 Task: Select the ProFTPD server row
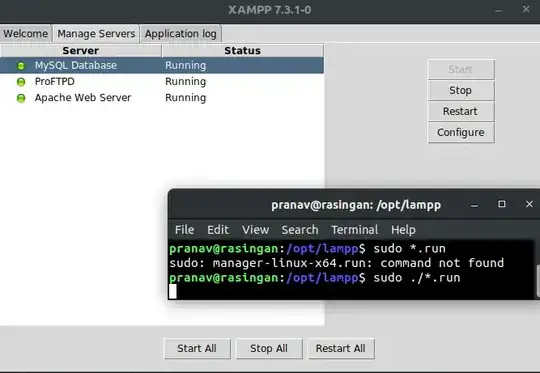click(162, 82)
